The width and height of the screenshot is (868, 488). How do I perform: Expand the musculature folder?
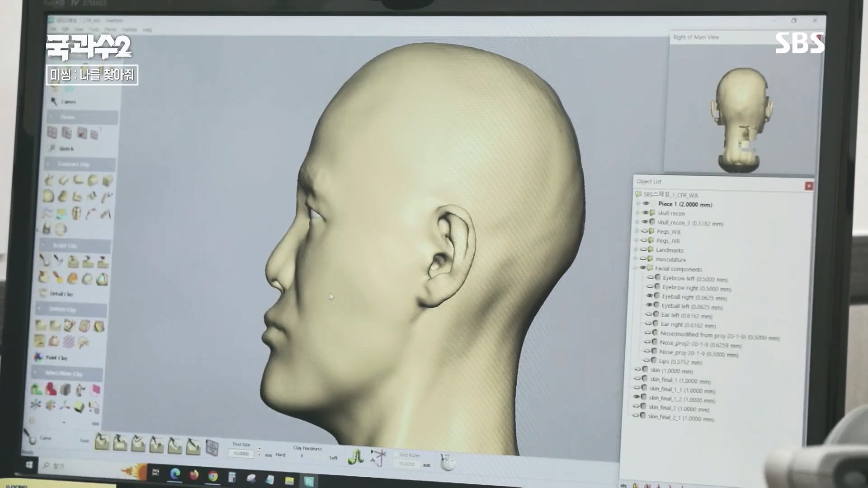[635, 259]
